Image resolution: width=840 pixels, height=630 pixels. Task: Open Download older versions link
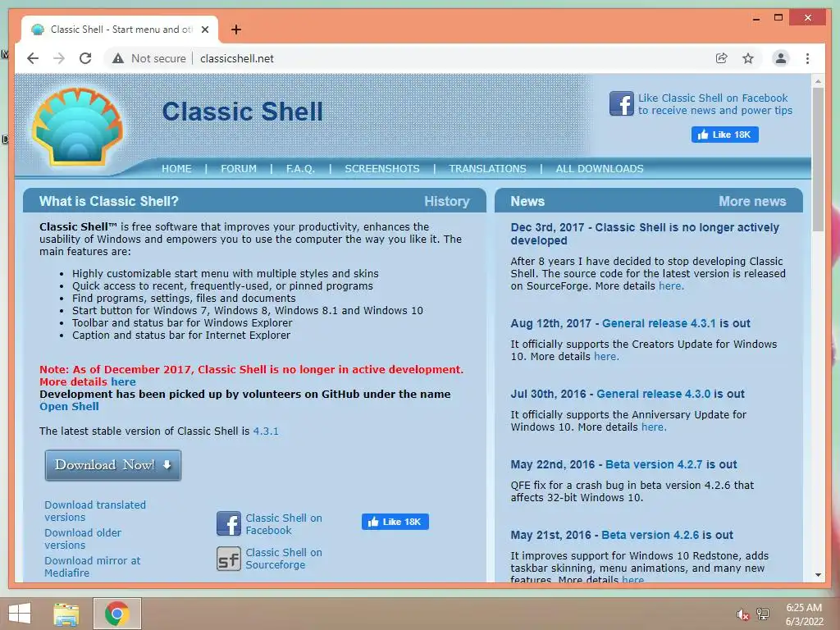[83, 539]
